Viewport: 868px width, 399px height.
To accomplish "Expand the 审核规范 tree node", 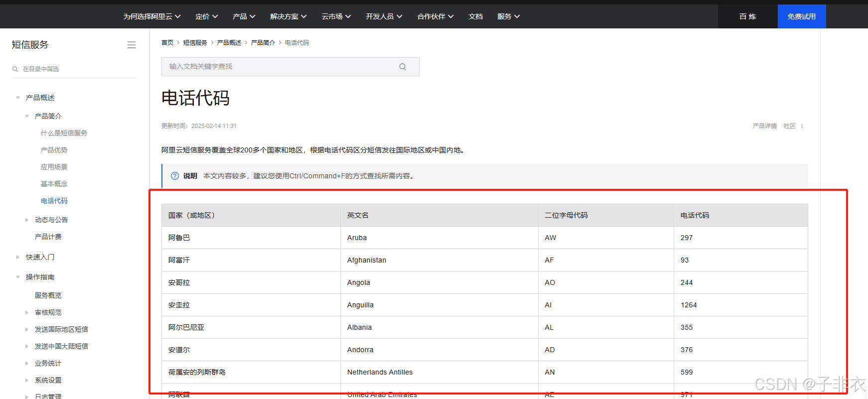I will (27, 312).
